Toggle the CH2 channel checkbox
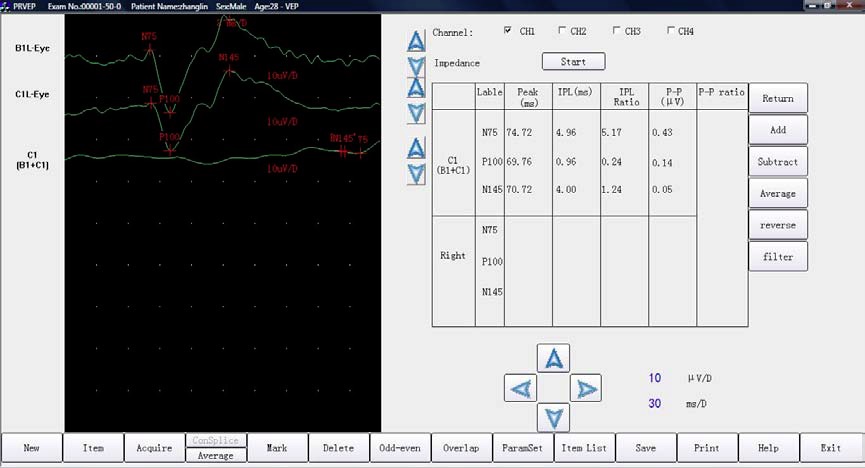Screen dimensions: 865x468 562,30
